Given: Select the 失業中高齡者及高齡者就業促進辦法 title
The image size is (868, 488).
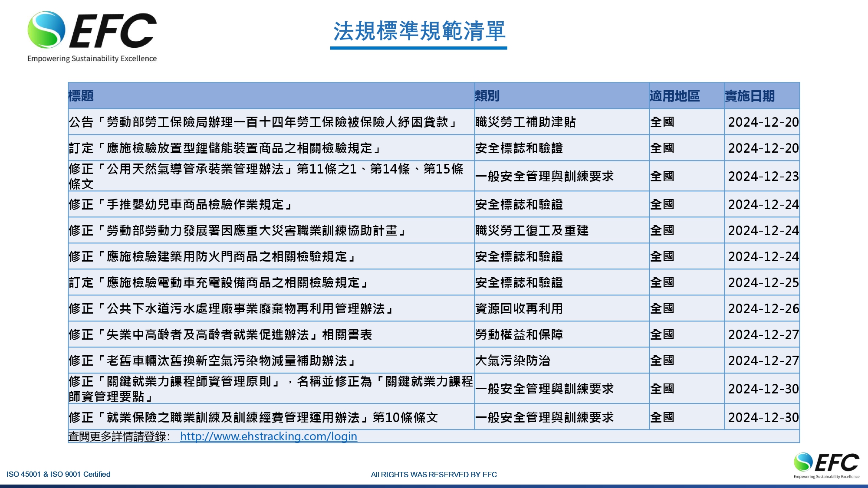Looking at the screenshot, I should point(220,335).
